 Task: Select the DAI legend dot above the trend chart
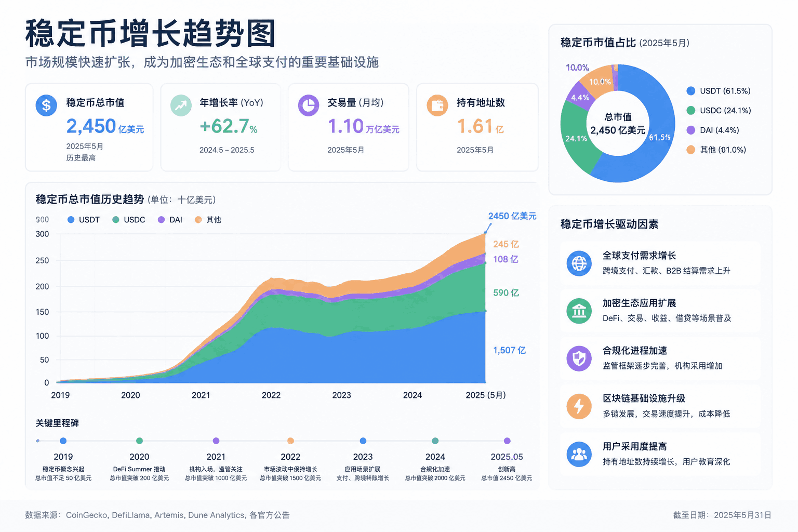(162, 220)
